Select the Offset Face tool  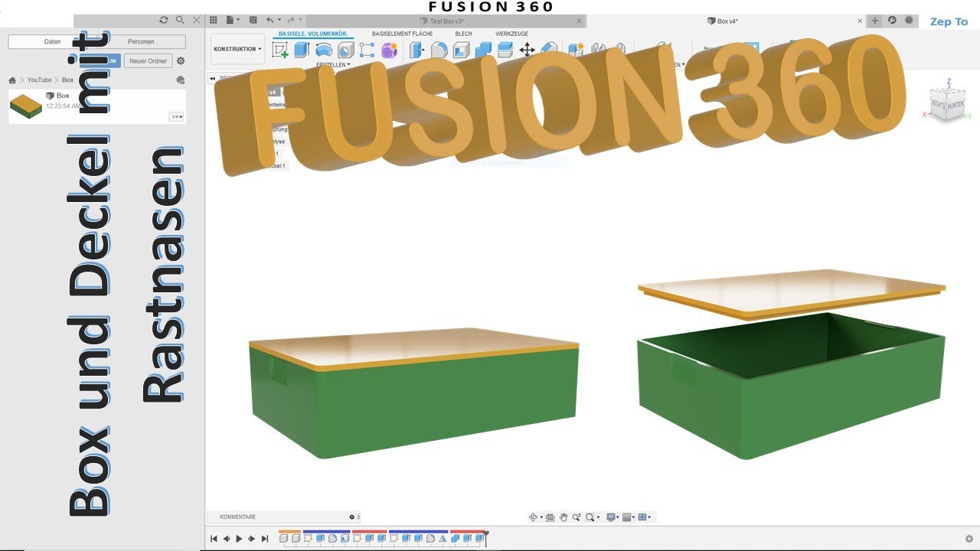click(x=505, y=51)
